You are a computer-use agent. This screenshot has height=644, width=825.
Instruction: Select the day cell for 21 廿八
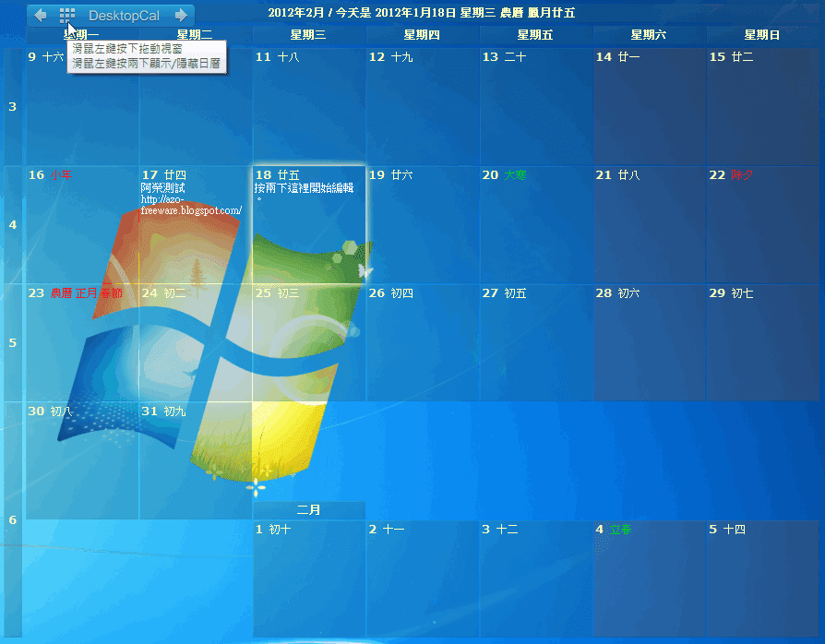[650, 225]
